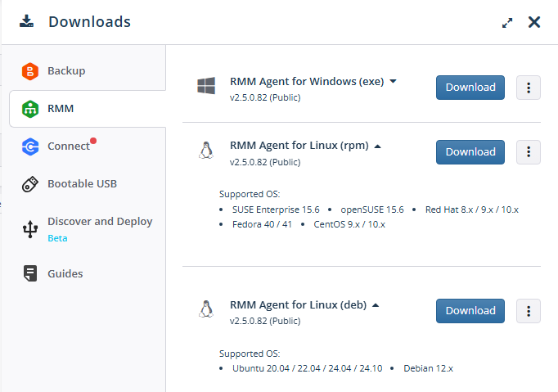The image size is (558, 392).
Task: Open more options for Linux (rpm) agent
Action: click(529, 152)
